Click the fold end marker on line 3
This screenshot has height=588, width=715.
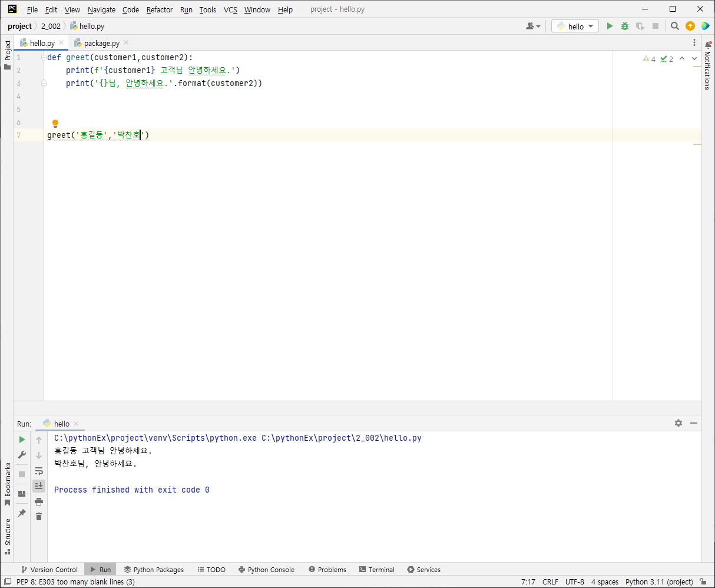tap(44, 84)
